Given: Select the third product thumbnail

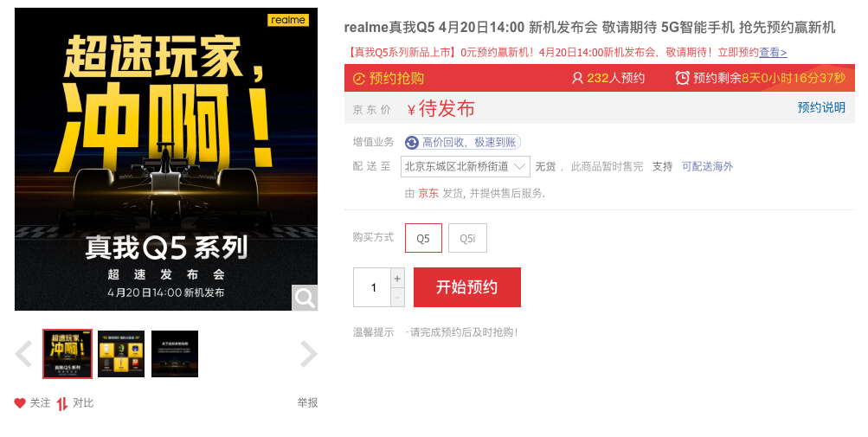Looking at the screenshot, I should [x=175, y=354].
